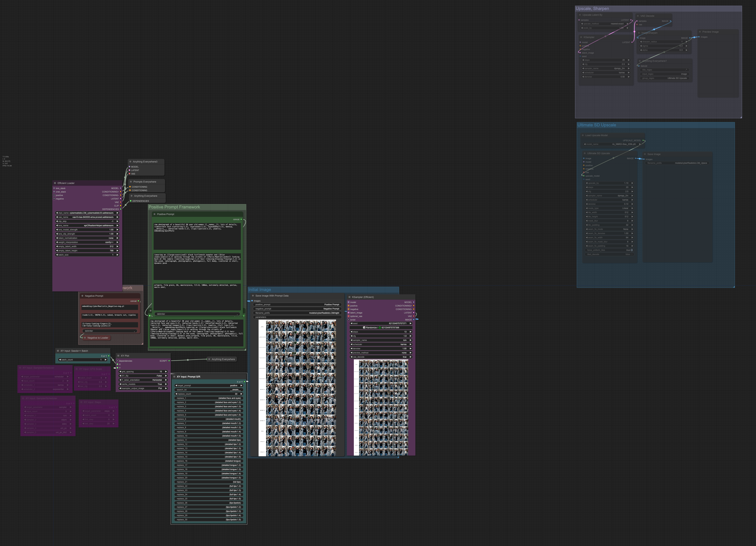
Task: Click the SCRIPT output socket on XY Plot
Action: [169, 361]
